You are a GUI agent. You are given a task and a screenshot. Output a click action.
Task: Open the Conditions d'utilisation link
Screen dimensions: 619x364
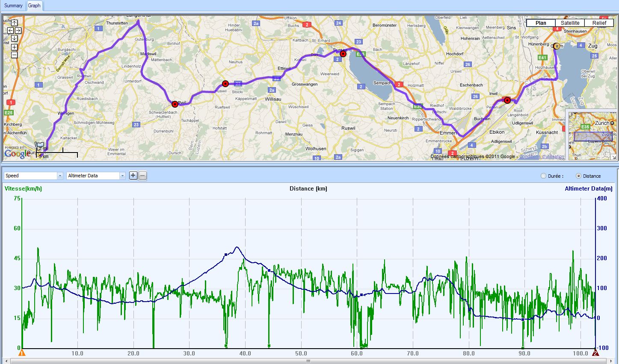tap(542, 157)
